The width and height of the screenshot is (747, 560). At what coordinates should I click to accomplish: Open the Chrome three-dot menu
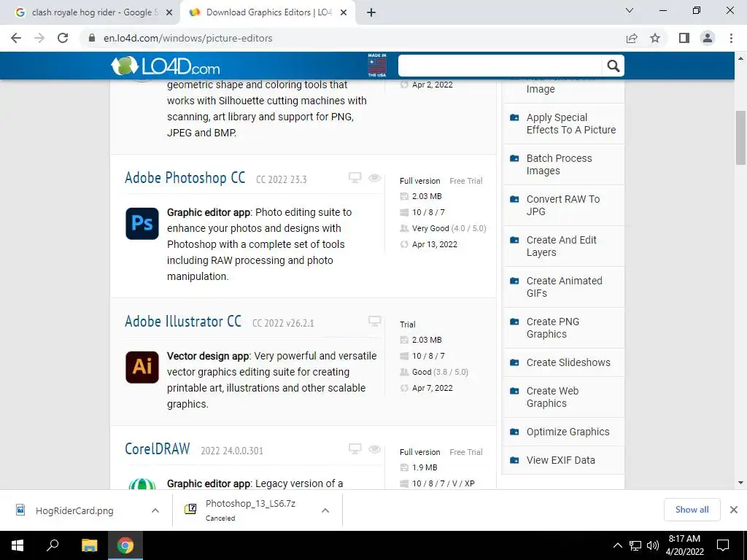click(x=731, y=38)
